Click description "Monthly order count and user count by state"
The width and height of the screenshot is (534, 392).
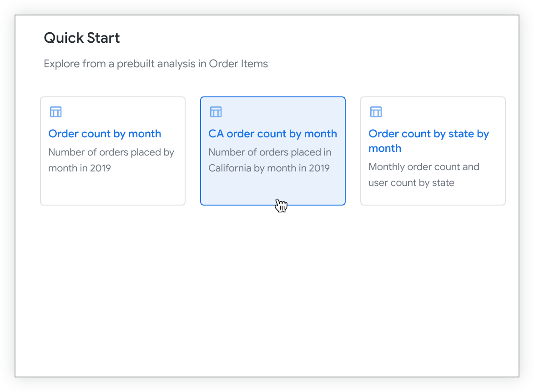pos(423,167)
